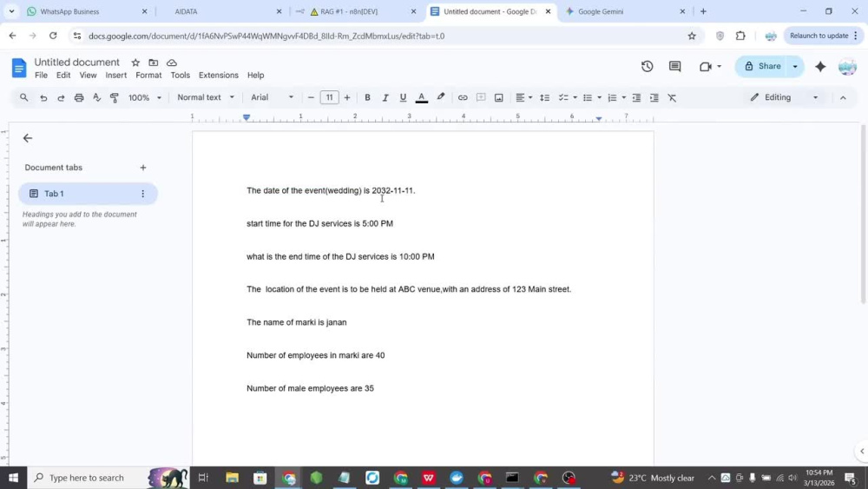The image size is (868, 489).
Task: Toggle Bold formatting
Action: 367,97
